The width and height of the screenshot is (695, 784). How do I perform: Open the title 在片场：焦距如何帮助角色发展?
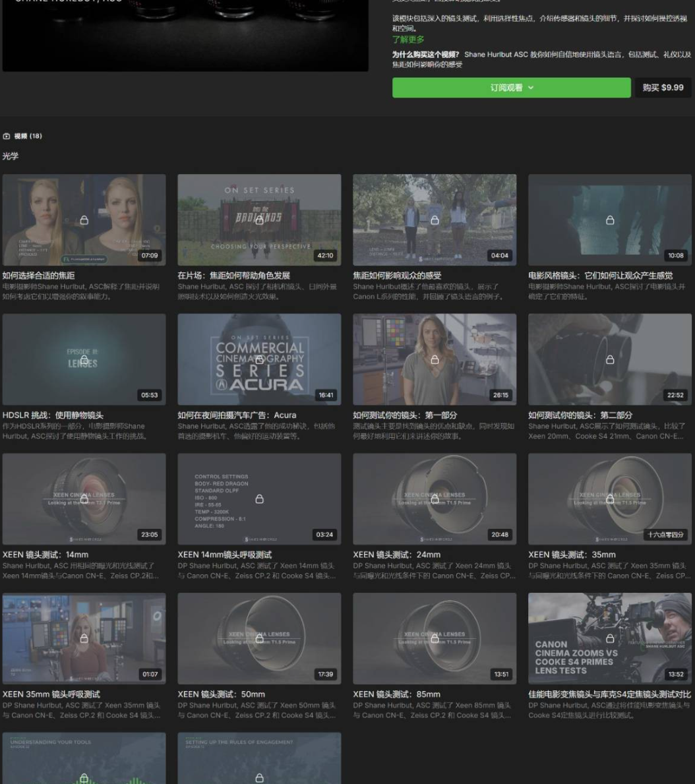[234, 276]
